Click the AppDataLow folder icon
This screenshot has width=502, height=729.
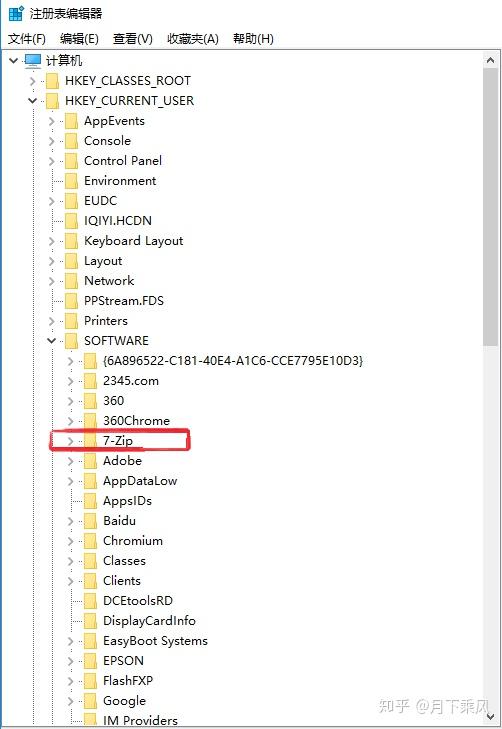(91, 481)
